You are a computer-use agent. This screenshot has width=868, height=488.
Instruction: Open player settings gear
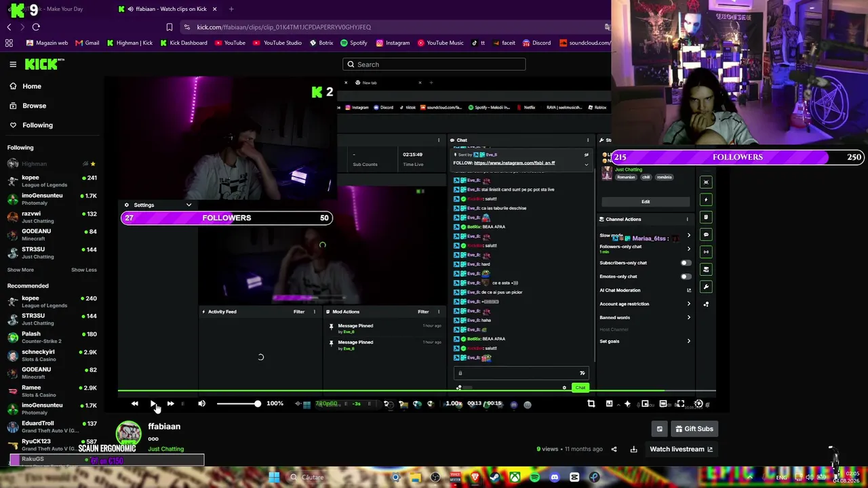(x=698, y=404)
